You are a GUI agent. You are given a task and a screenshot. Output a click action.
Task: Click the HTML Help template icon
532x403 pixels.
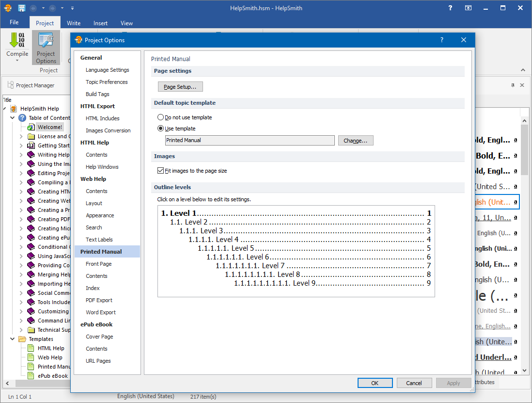coord(31,348)
